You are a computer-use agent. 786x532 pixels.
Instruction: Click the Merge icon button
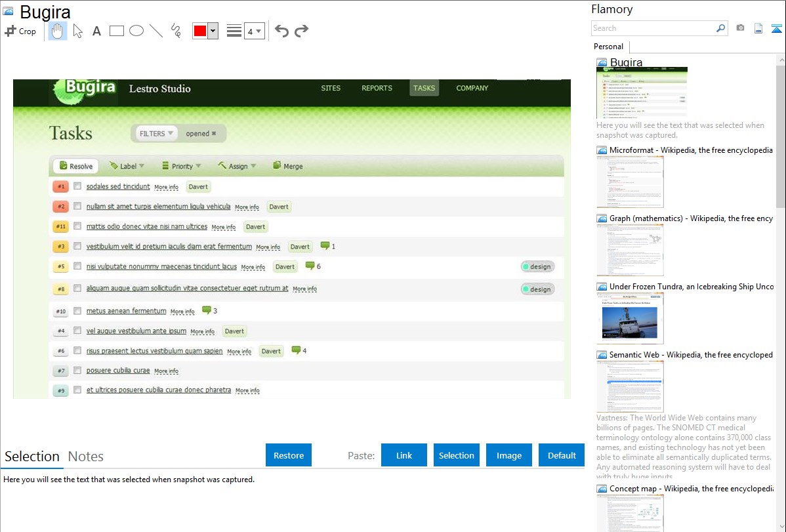click(x=288, y=166)
